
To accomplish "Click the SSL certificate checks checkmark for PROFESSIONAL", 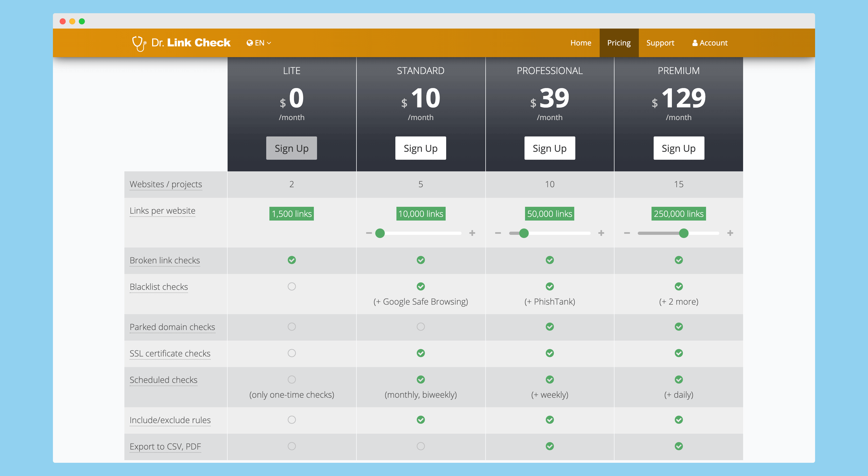I will pos(550,353).
